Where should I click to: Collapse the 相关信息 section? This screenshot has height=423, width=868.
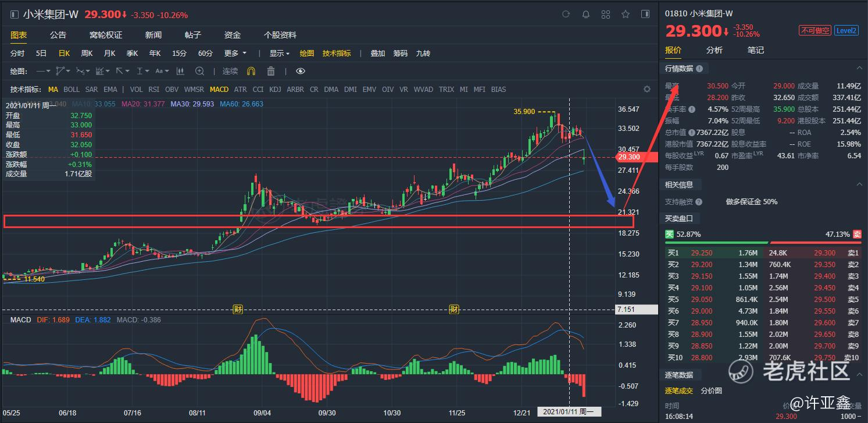click(860, 184)
